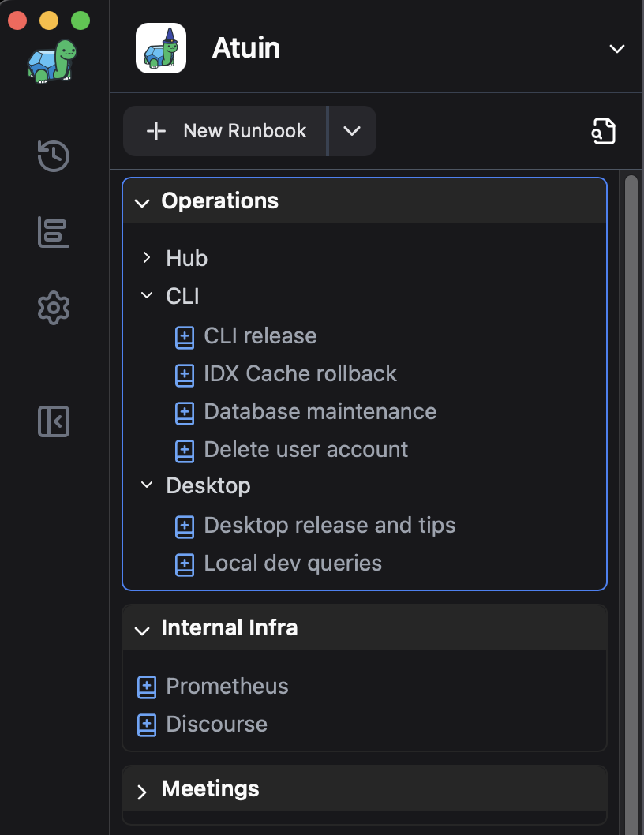Screen dimensions: 644x835
Task: Click the Atuin turtle logo in sidebar
Action: 53,62
